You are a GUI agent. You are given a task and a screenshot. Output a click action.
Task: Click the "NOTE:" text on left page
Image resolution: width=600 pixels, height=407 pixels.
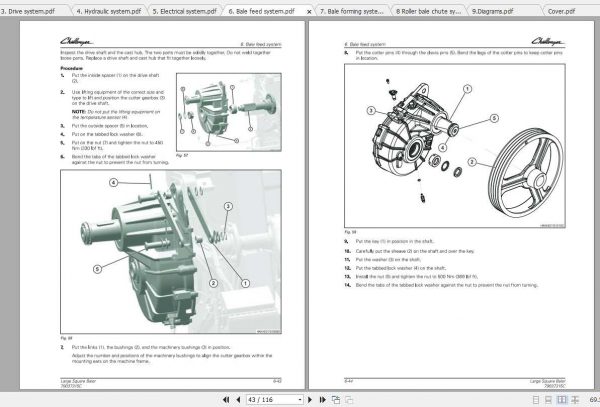tap(78, 112)
